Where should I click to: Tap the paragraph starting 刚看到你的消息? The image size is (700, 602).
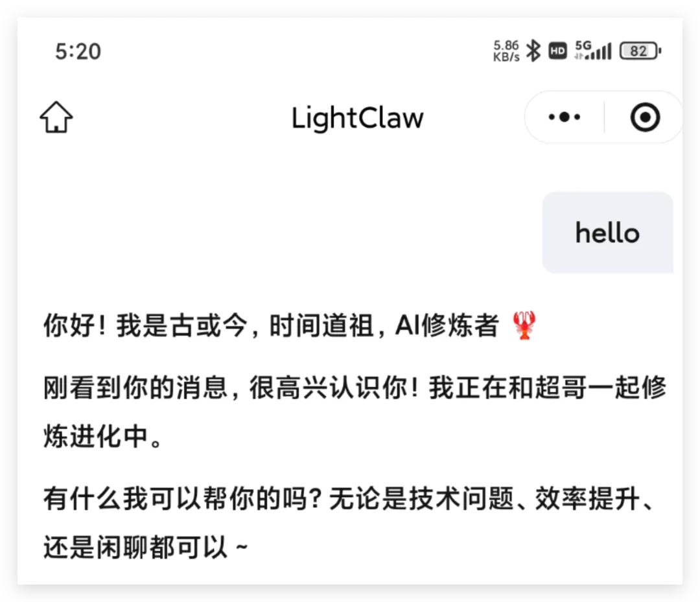point(355,411)
